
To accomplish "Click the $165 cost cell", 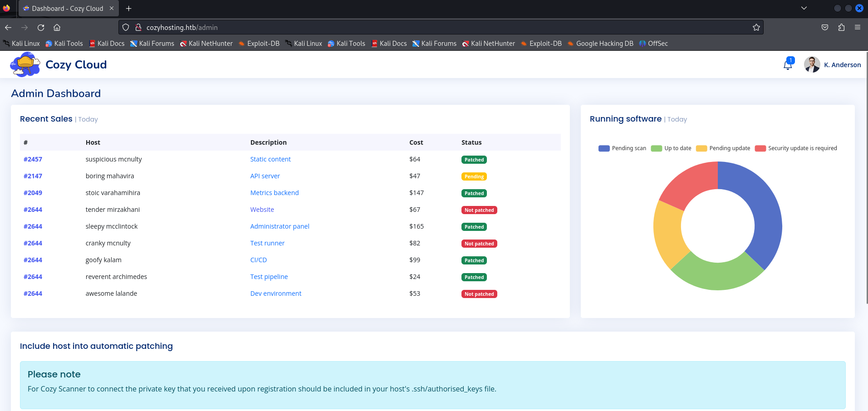I will pyautogui.click(x=417, y=226).
